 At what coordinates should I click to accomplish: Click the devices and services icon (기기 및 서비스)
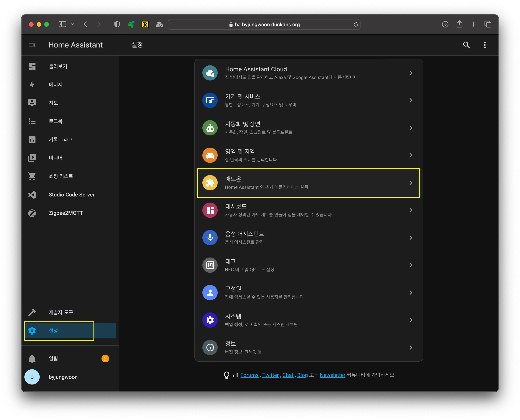coord(210,100)
